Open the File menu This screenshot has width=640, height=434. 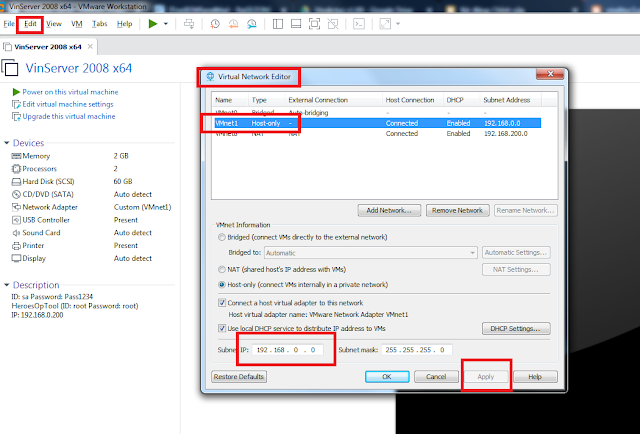click(9, 24)
